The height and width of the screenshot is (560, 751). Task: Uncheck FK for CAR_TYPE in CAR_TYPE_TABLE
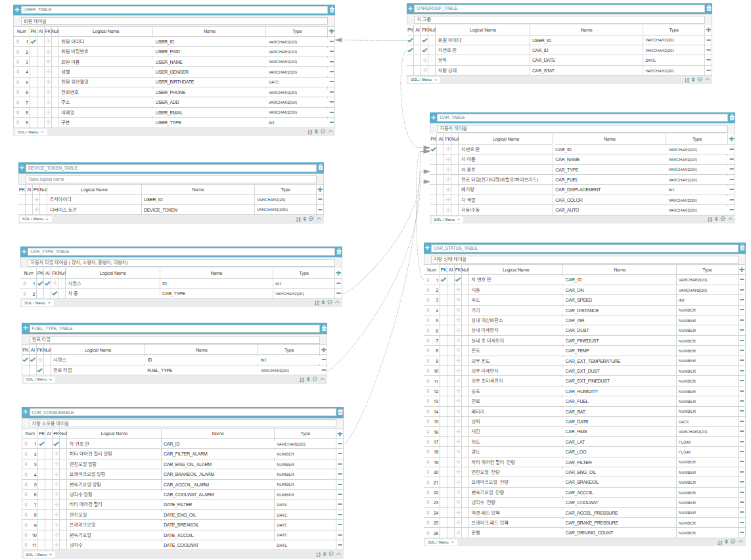click(55, 293)
